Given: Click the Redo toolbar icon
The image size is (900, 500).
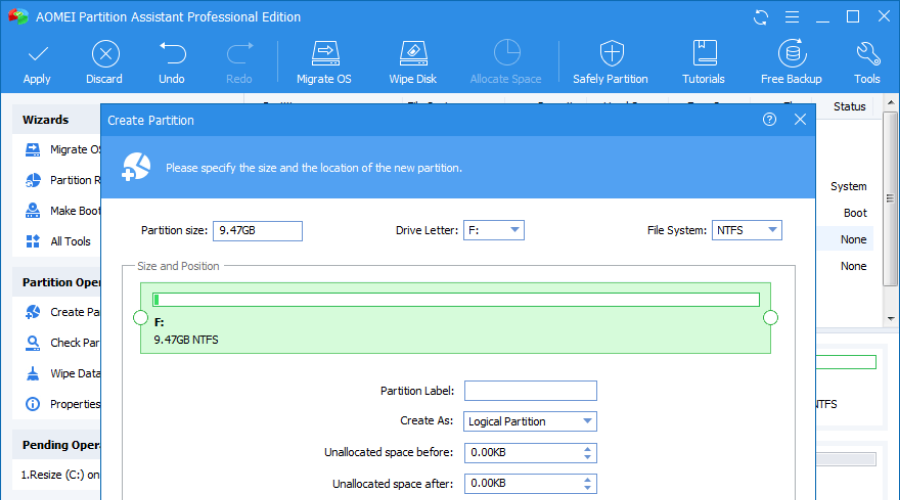Looking at the screenshot, I should tap(239, 54).
